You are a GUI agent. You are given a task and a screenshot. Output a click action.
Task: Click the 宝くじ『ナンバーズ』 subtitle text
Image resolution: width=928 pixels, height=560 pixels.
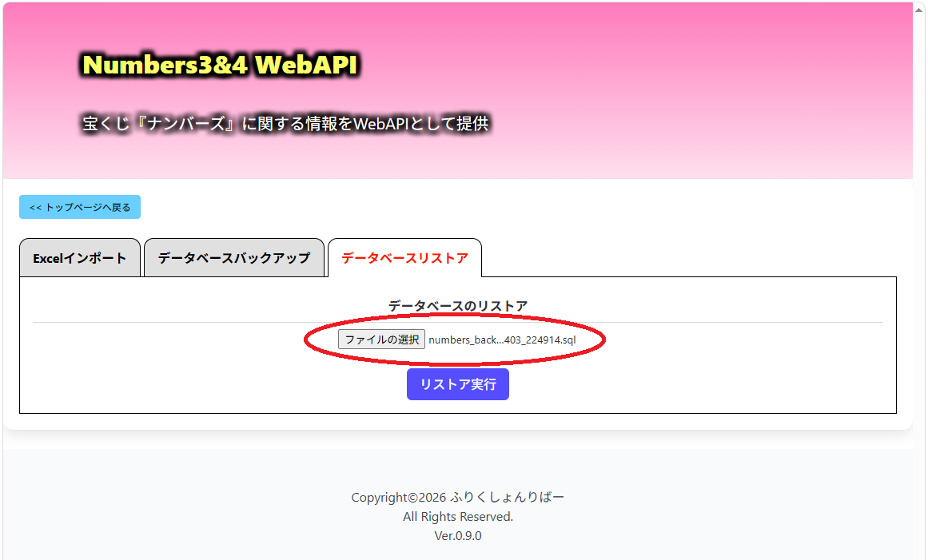(160, 124)
